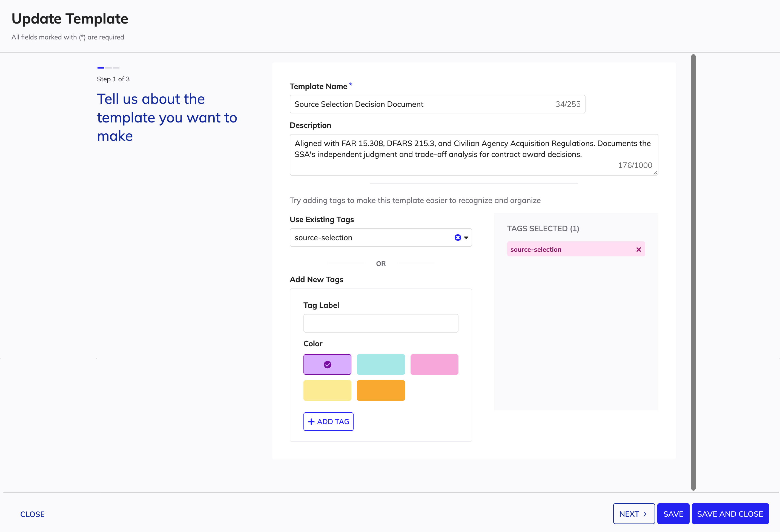The height and width of the screenshot is (532, 780).
Task: Click SAVE AND CLOSE
Action: 730,514
